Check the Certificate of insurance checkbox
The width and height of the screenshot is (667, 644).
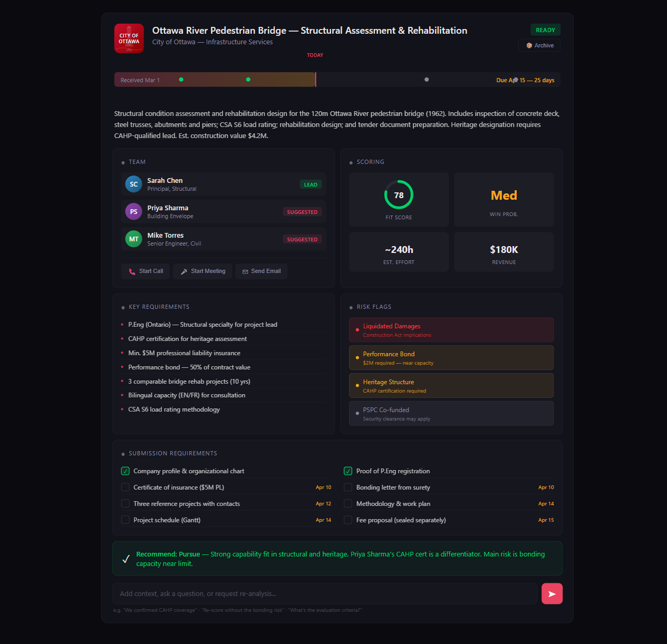click(x=125, y=487)
